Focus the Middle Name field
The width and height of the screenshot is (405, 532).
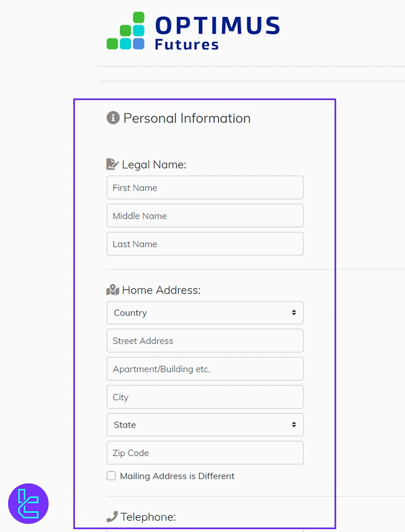point(205,216)
